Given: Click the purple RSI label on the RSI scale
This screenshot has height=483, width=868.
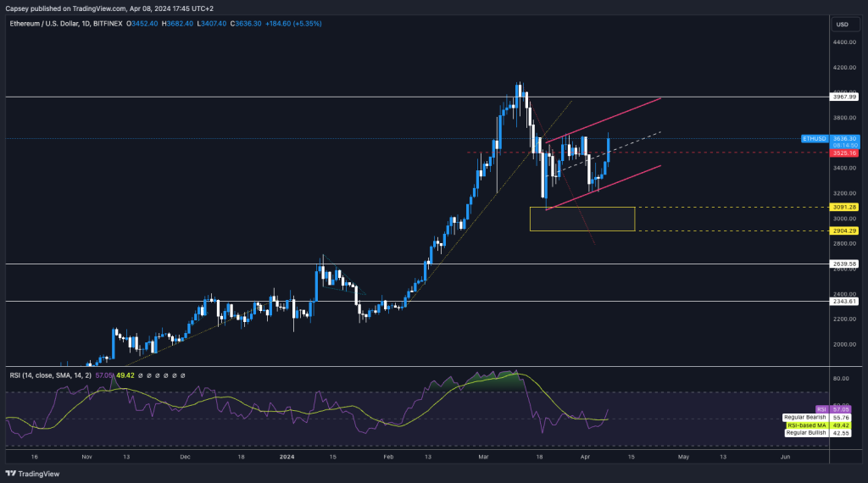Looking at the screenshot, I should tap(821, 409).
